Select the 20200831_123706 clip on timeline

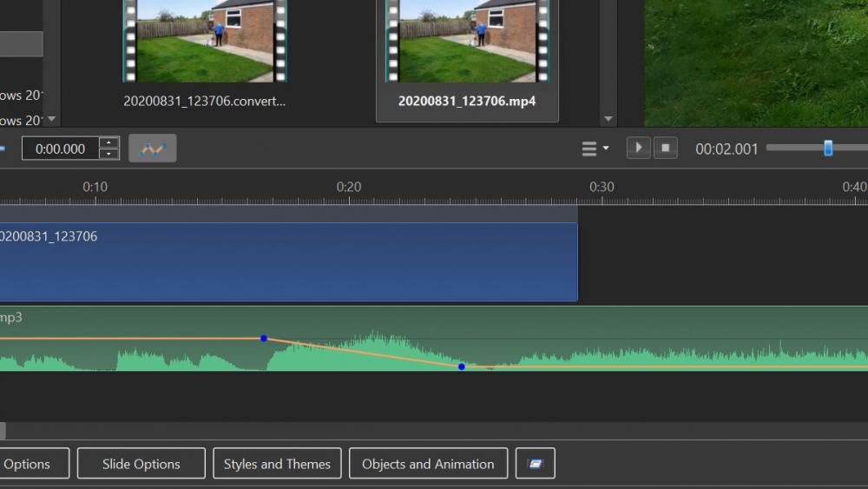(286, 262)
